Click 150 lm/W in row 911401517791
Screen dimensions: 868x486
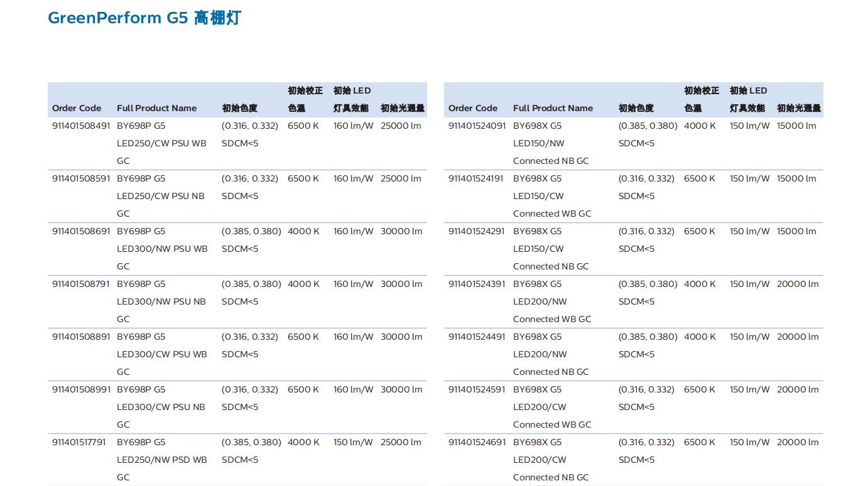[353, 442]
